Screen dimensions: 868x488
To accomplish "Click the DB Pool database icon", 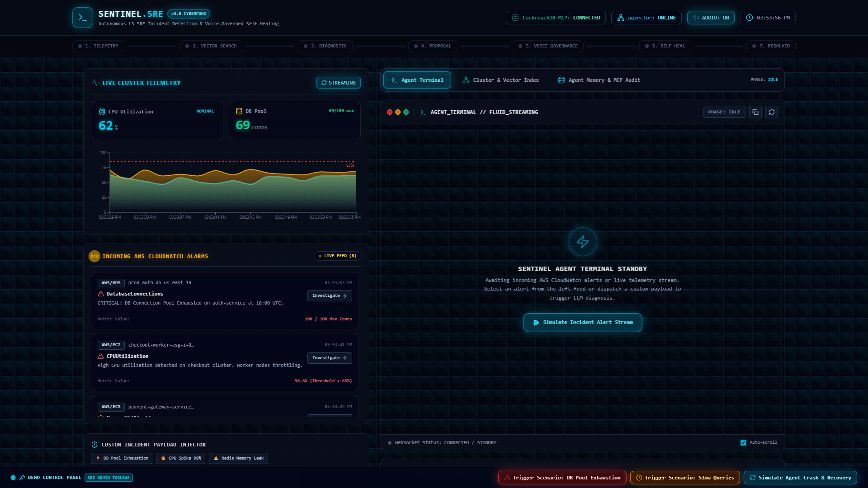I will click(239, 111).
